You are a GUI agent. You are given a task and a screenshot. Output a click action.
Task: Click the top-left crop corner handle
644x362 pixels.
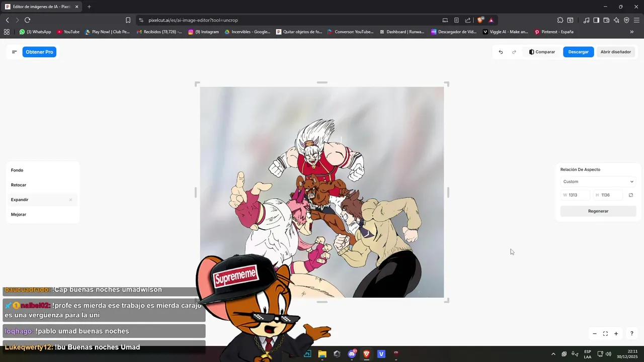(197, 83)
